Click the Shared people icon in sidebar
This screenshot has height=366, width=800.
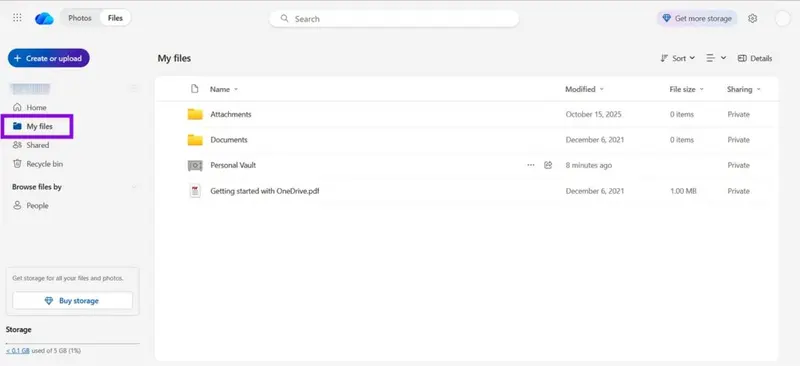(17, 145)
